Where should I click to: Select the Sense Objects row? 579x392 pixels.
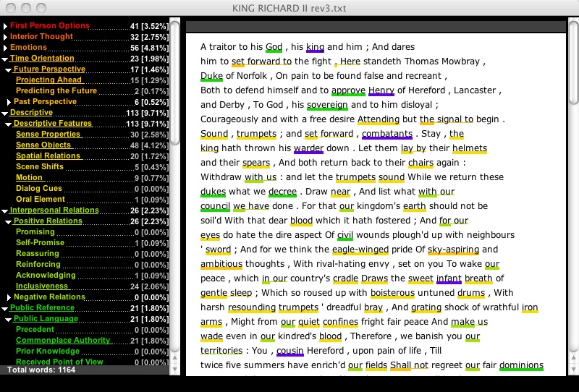(x=92, y=145)
